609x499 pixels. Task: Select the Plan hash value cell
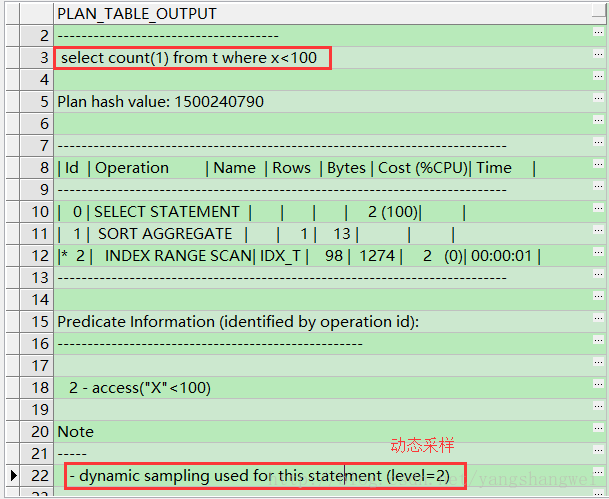[x=160, y=102]
